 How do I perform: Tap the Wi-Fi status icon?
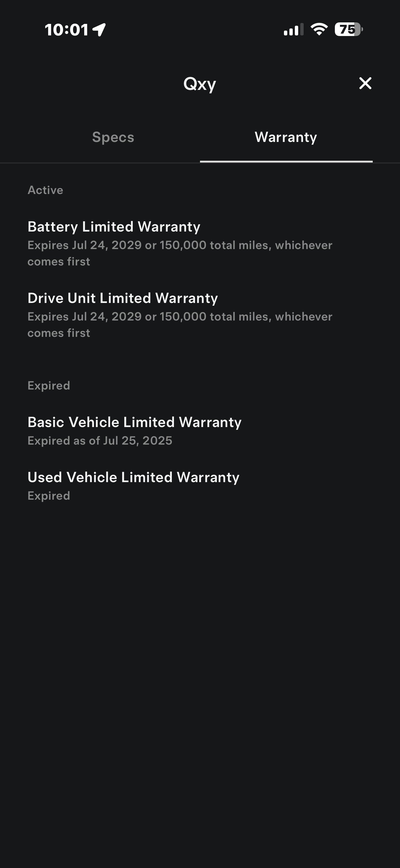pos(319,29)
